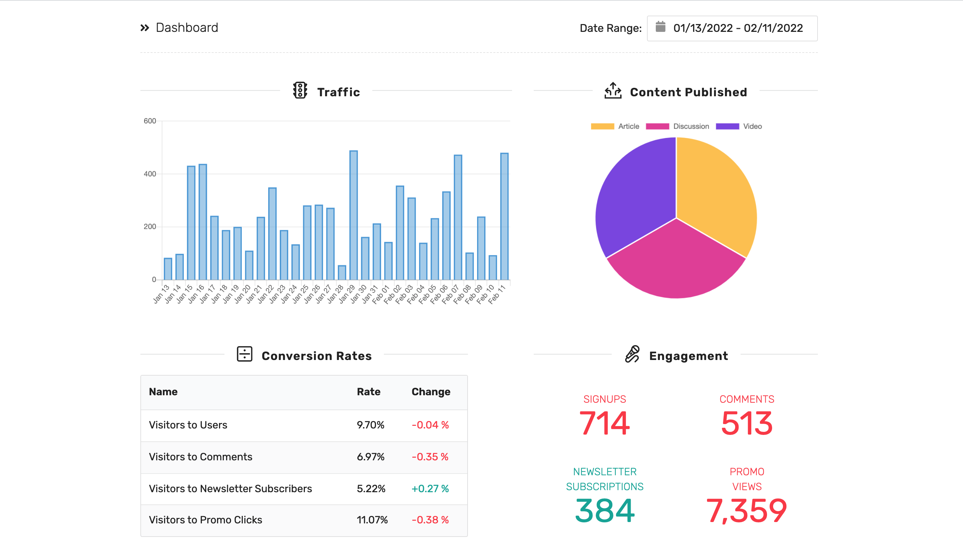Click the Change column header
963x560 pixels.
point(431,392)
